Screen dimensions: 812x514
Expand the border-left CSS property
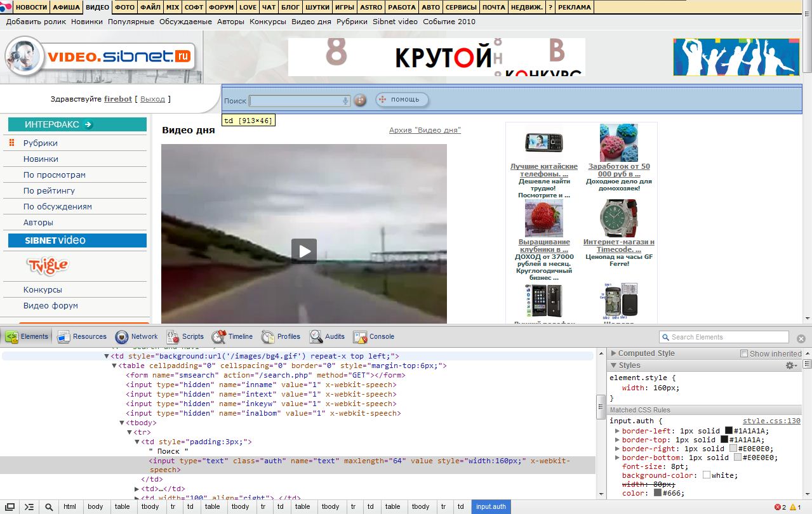[x=617, y=431]
